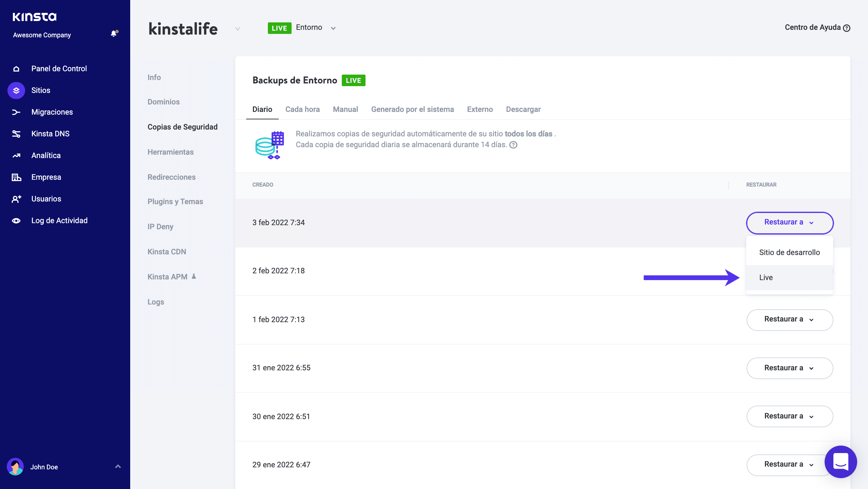
Task: Collapse the John Doe user menu
Action: (118, 467)
